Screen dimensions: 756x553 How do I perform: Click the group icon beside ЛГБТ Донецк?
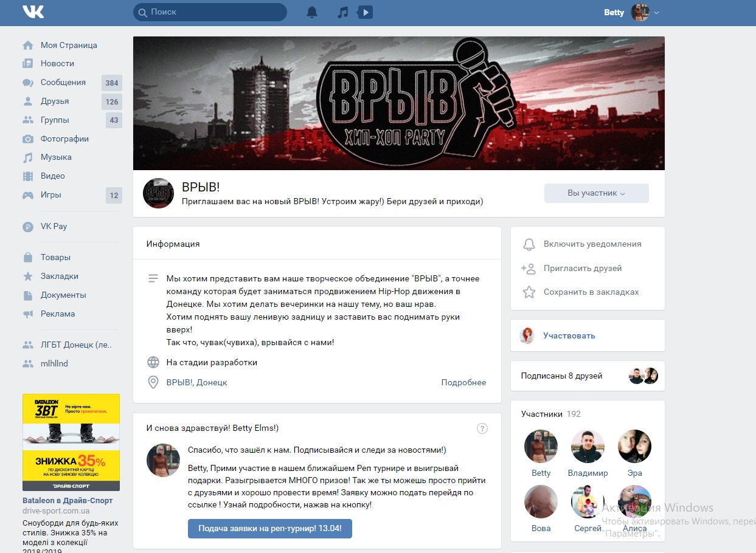[28, 345]
